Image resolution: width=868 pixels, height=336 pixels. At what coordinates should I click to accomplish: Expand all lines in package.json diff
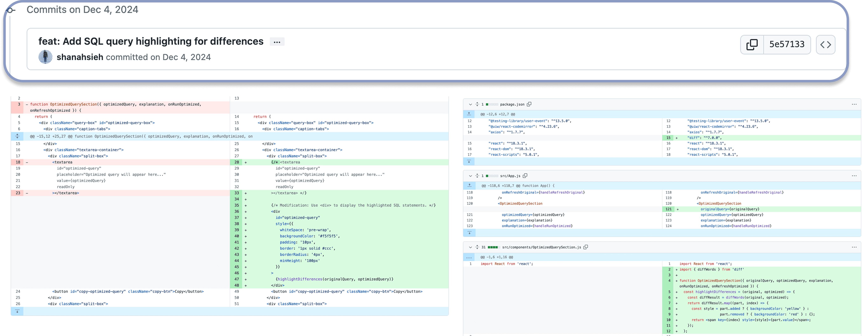477,104
